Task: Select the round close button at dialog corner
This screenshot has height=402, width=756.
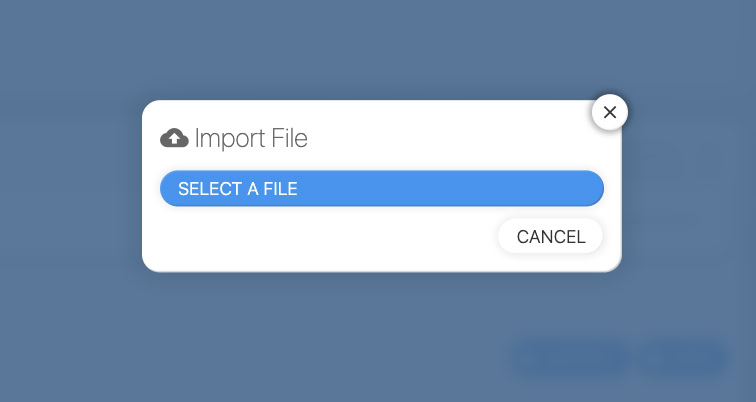Action: 610,112
